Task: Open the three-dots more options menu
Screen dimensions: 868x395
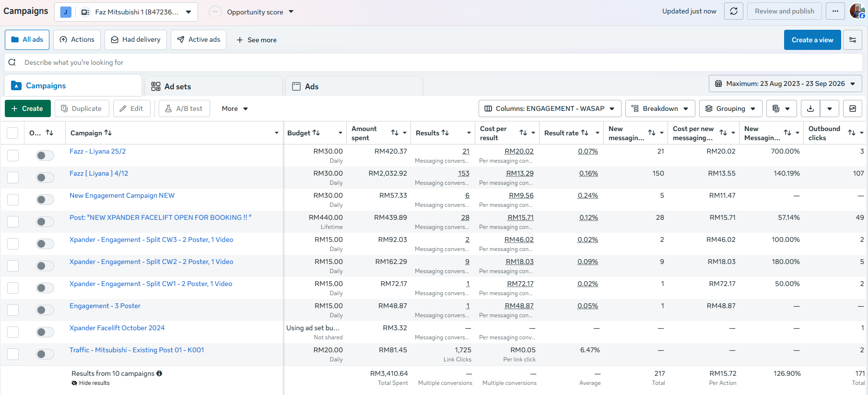Action: coord(835,11)
